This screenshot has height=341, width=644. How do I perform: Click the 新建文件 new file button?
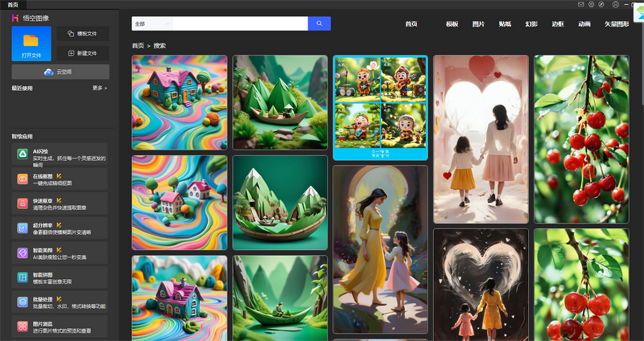(83, 54)
